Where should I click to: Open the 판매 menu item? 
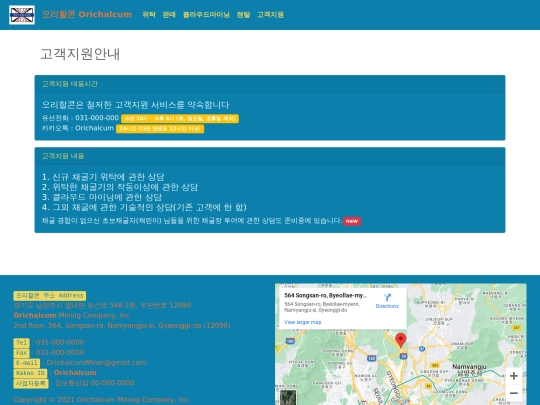(169, 14)
